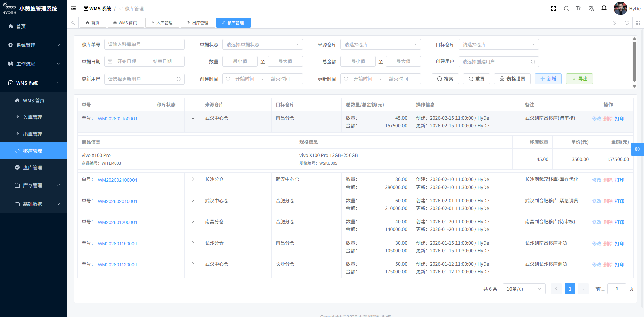The width and height of the screenshot is (644, 317).
Task: Open 盘库管理 in the sidebar
Action: click(x=34, y=167)
